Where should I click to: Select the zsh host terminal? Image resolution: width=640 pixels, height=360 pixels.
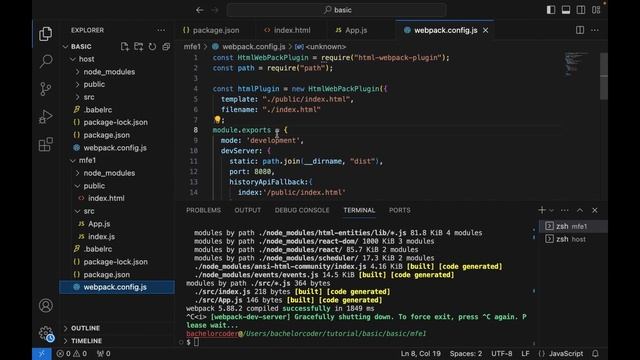coord(573,239)
